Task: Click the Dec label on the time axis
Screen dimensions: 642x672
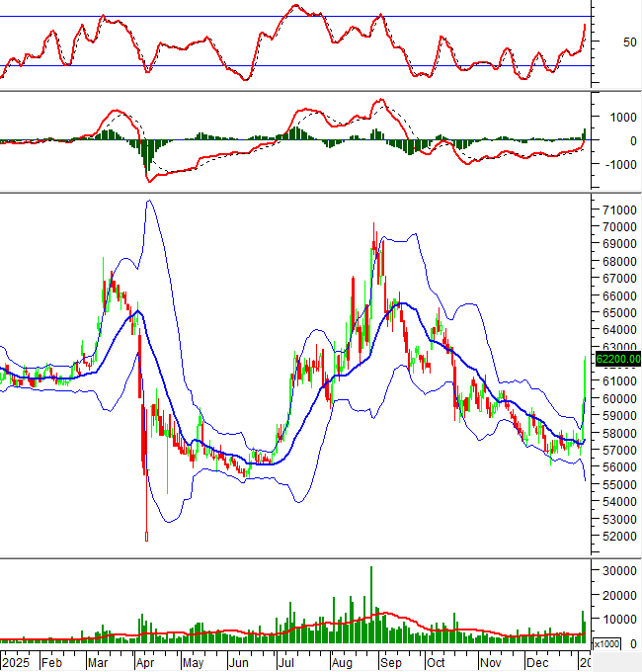Action: [x=537, y=662]
